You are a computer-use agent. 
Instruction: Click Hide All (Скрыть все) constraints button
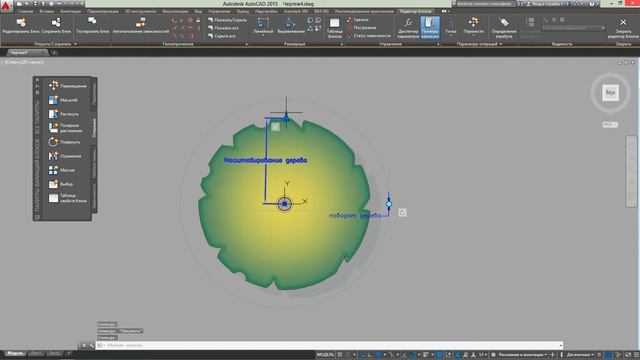222,36
